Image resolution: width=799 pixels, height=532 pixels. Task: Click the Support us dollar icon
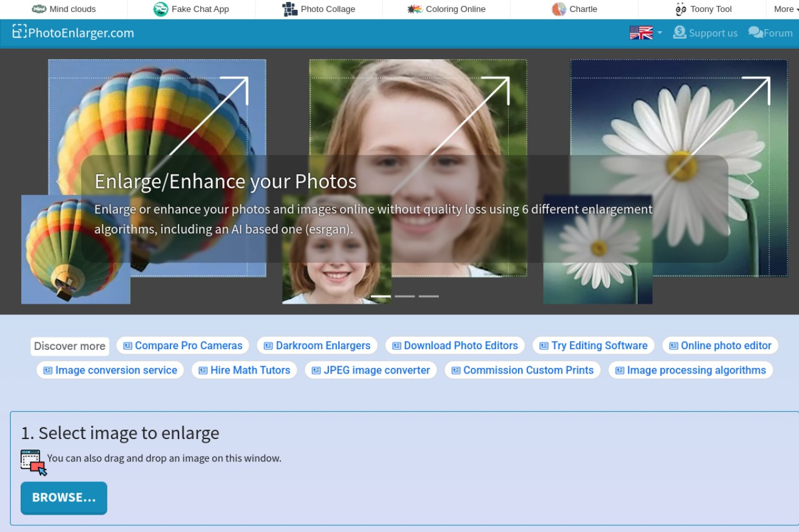coord(680,32)
